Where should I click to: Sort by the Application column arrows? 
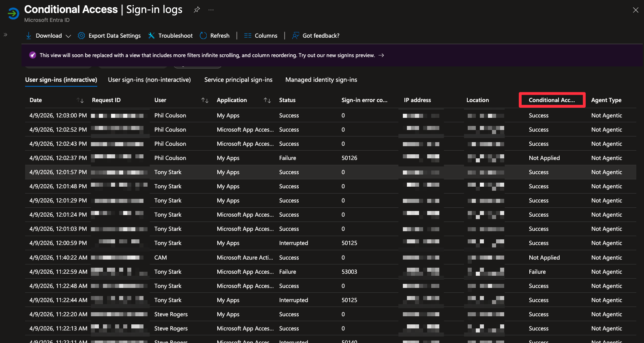pyautogui.click(x=267, y=100)
